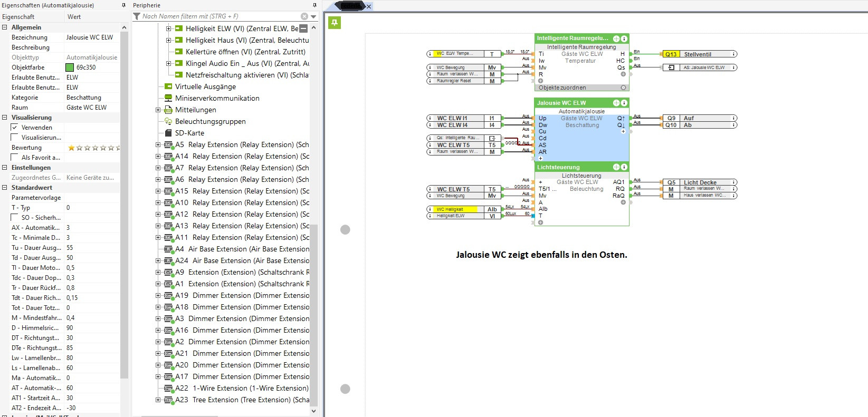Click the A4 Air Base Extension icon
Viewport: 868px width, 417px height.
[168, 249]
